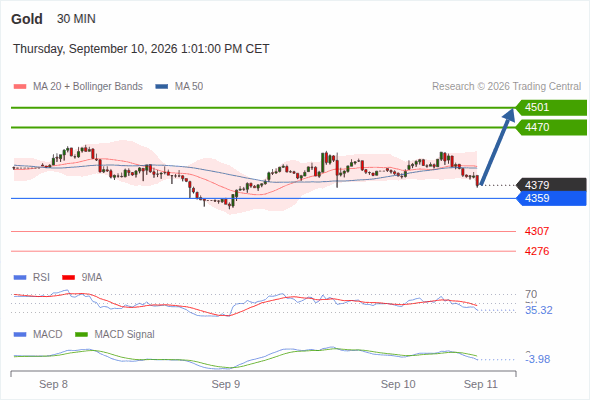Image resolution: width=590 pixels, height=400 pixels.
Task: Select the 4501 green resistance price tag
Action: point(551,108)
